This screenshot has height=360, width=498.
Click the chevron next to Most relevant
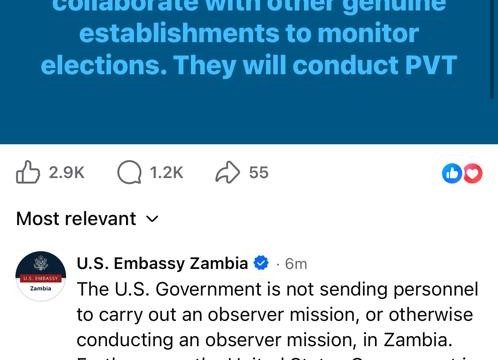[153, 219]
